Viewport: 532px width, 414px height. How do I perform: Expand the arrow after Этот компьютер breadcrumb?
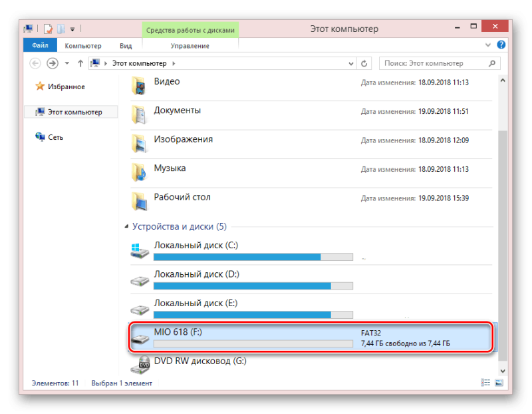(x=174, y=63)
